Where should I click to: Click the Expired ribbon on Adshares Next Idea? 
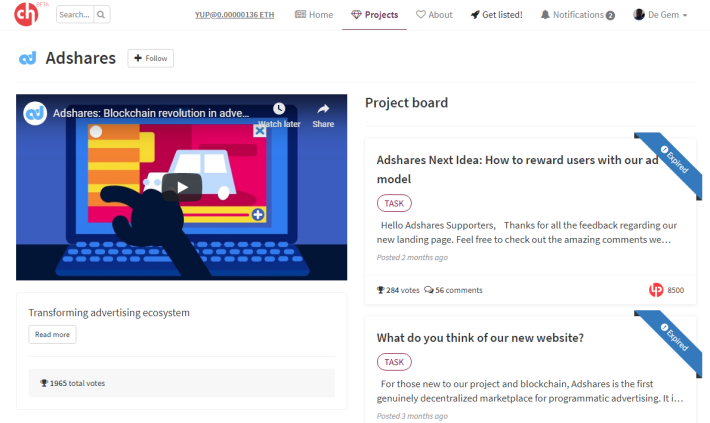click(x=675, y=161)
